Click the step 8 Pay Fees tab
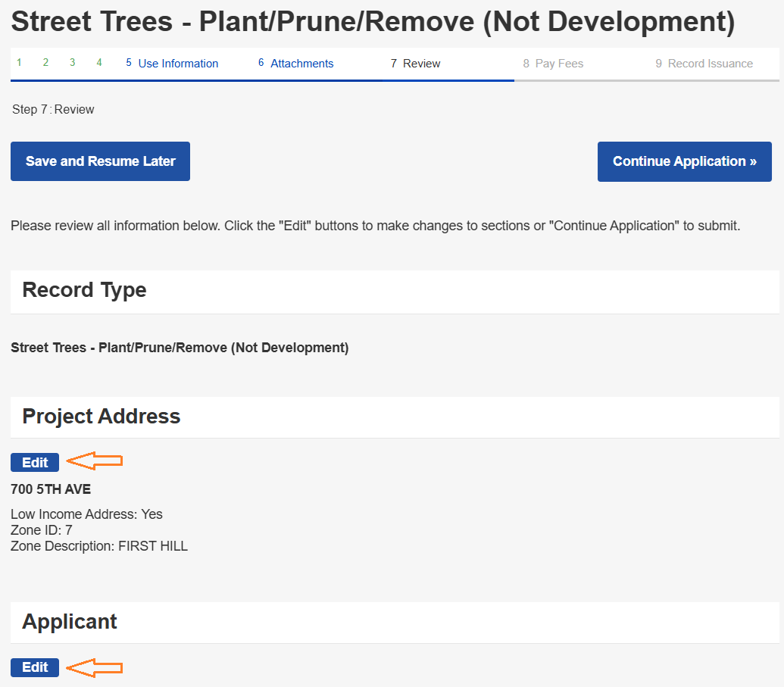 point(553,64)
